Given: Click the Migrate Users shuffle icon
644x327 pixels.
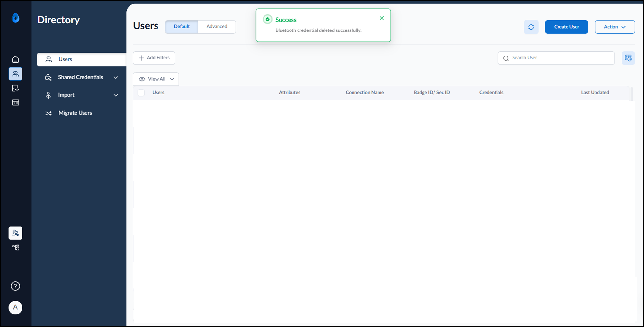Looking at the screenshot, I should pyautogui.click(x=49, y=113).
